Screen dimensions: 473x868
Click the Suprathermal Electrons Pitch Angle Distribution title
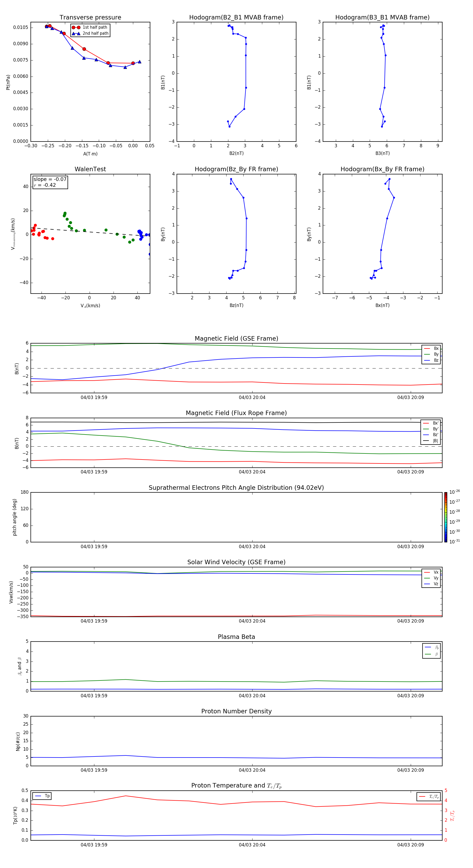pos(236,488)
